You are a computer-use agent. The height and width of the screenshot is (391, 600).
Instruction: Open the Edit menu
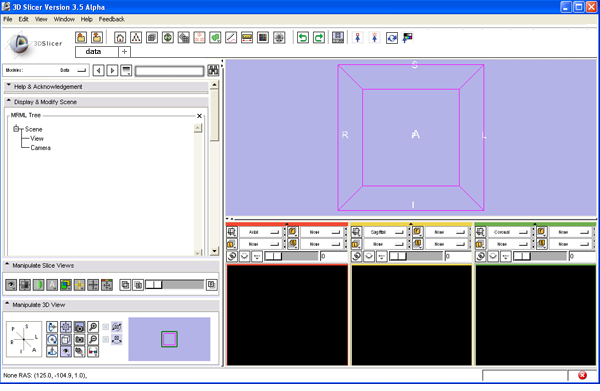tap(24, 19)
